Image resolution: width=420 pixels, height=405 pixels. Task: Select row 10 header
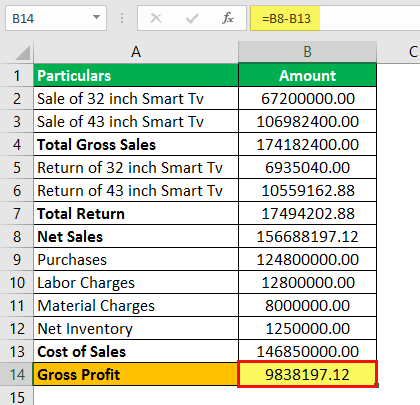(x=17, y=282)
